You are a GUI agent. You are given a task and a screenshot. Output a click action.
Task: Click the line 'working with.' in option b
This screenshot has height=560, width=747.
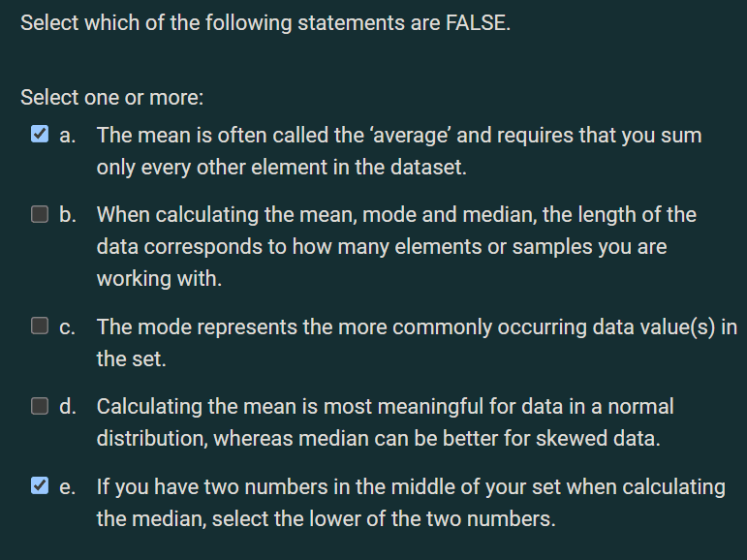[159, 278]
